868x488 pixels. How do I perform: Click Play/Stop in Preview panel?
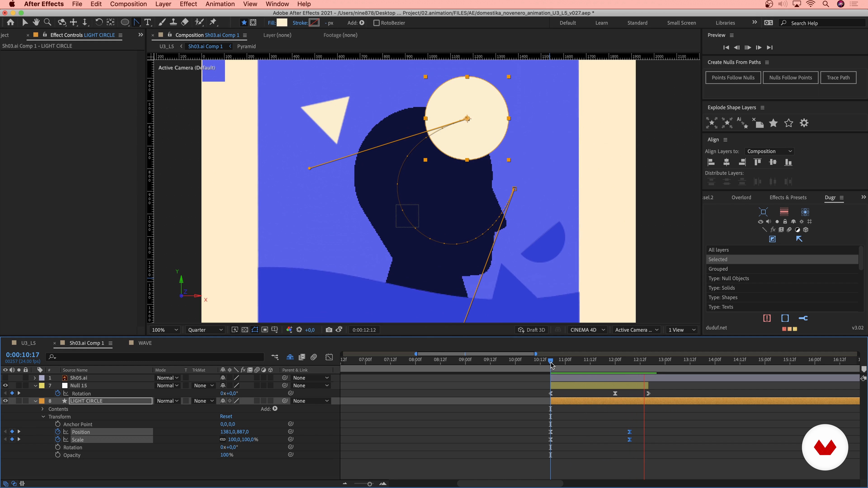pyautogui.click(x=747, y=47)
